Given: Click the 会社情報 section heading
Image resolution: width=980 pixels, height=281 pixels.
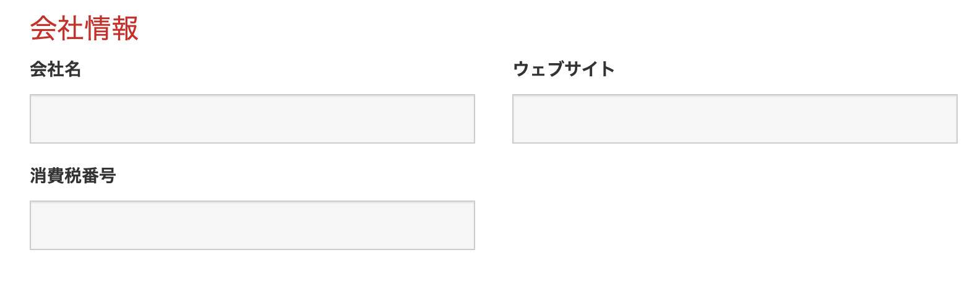Looking at the screenshot, I should pyautogui.click(x=84, y=28).
